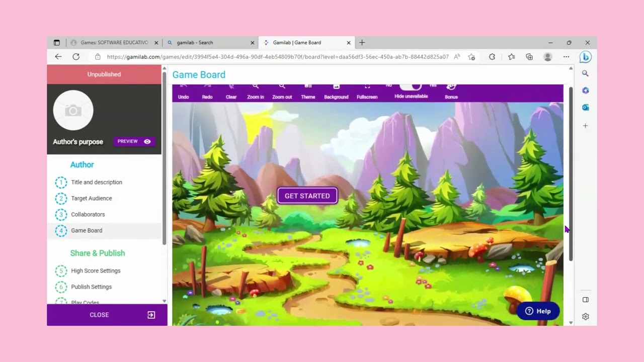Screen dimensions: 644x362
Task: Open the browser Extensions icon
Action: click(x=492, y=57)
